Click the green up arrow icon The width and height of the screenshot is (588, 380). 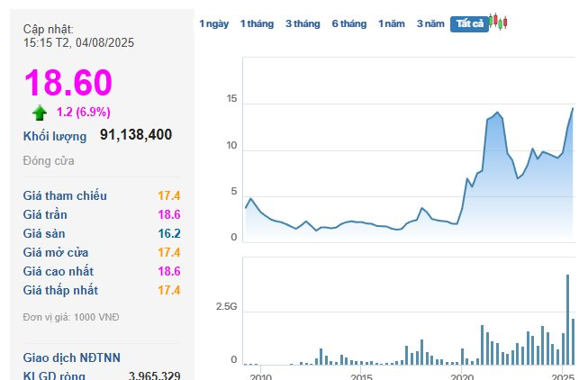40,113
